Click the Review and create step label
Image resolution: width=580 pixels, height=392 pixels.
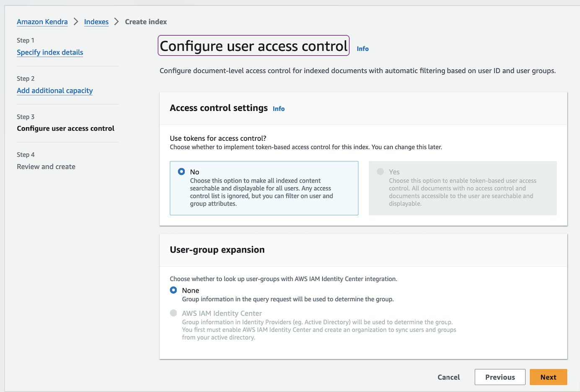[46, 166]
